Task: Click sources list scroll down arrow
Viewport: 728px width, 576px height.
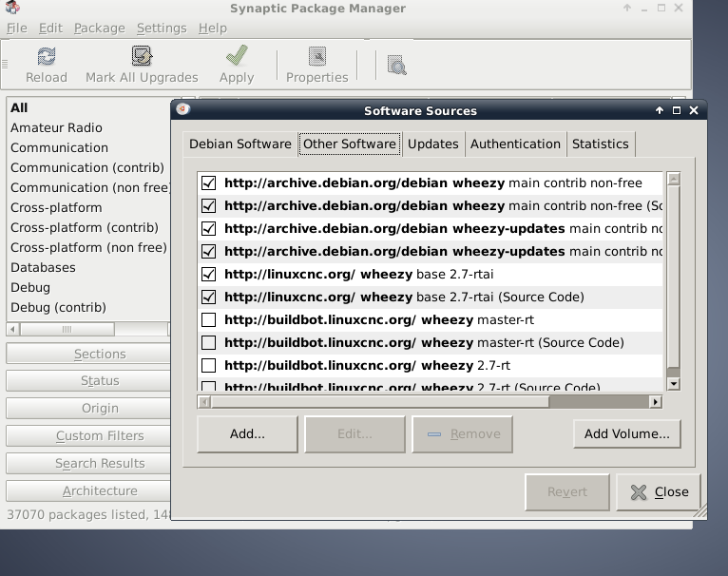Action: coord(673,384)
